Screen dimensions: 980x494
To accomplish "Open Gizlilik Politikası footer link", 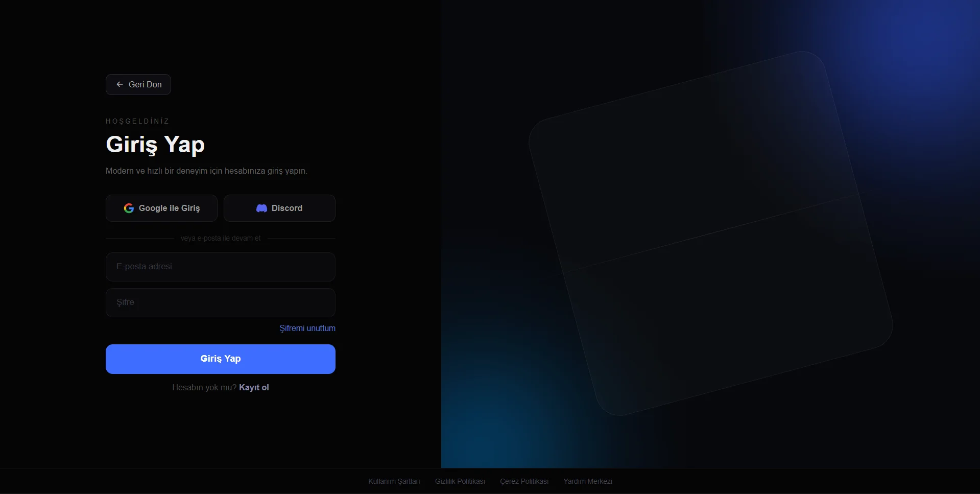I will [x=460, y=481].
